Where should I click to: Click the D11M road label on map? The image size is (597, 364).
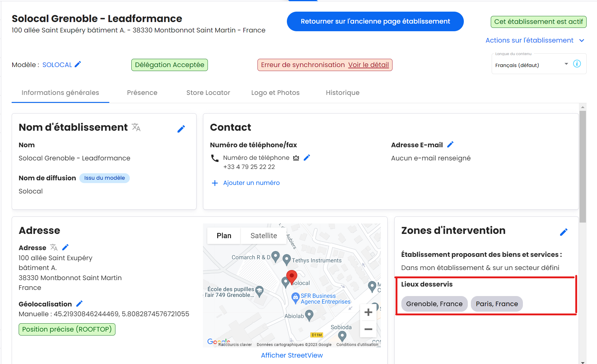pyautogui.click(x=317, y=335)
